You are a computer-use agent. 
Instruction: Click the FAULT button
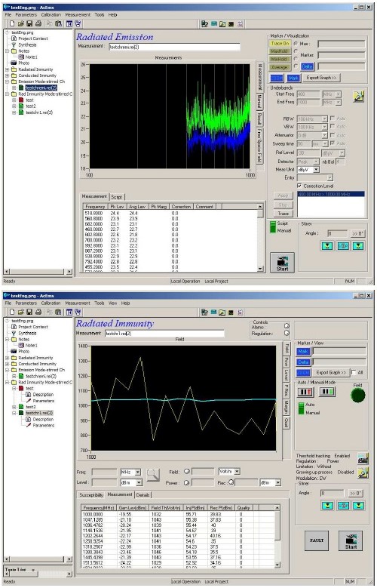pos(317,540)
